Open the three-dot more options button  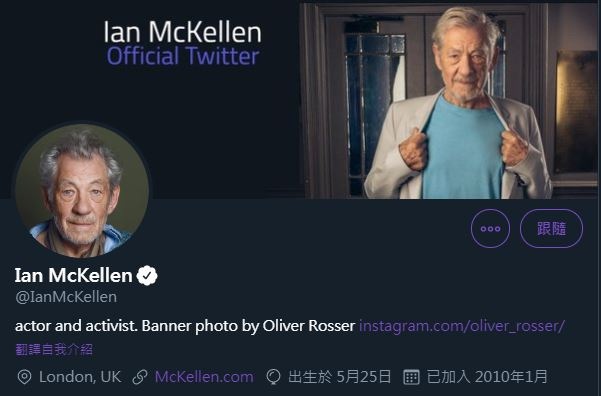tap(490, 228)
